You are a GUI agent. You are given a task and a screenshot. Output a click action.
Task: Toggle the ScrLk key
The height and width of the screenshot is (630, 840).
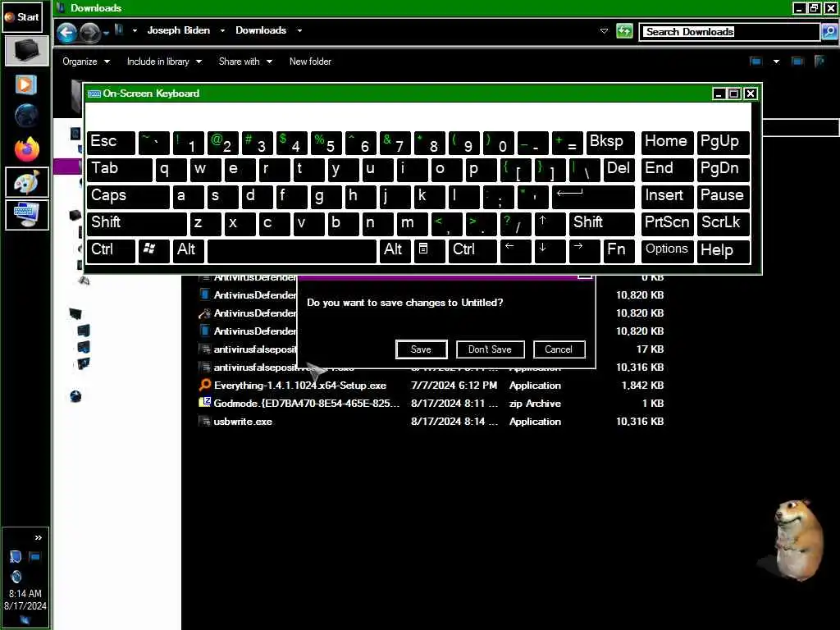[723, 223]
